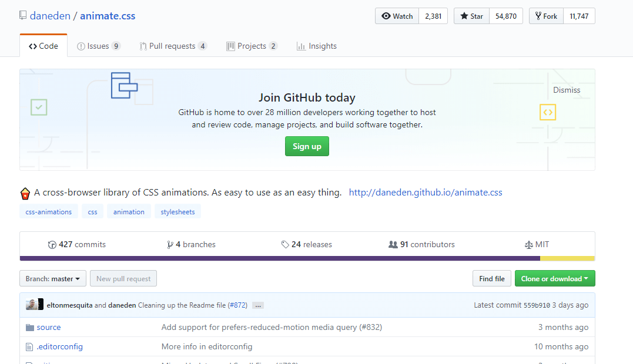Viewport: 633px width, 364px height.
Task: Click the commit author avatar thumbnail
Action: [x=34, y=304]
